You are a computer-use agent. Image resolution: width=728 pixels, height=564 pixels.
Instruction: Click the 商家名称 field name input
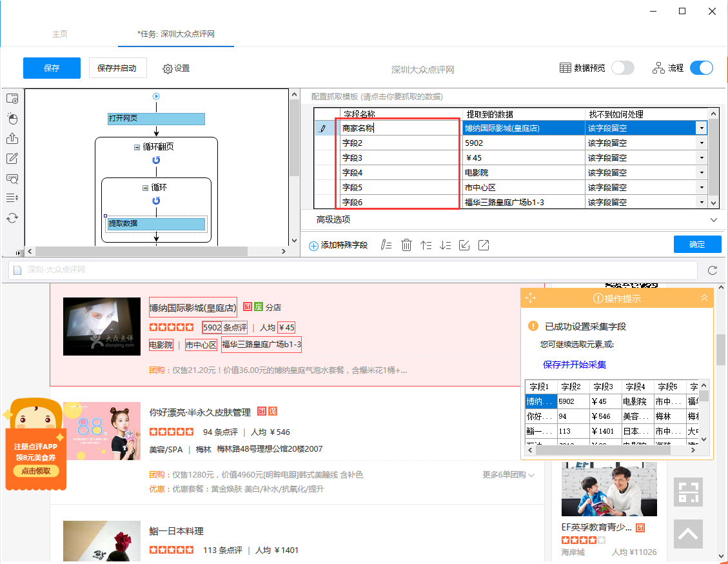[400, 128]
